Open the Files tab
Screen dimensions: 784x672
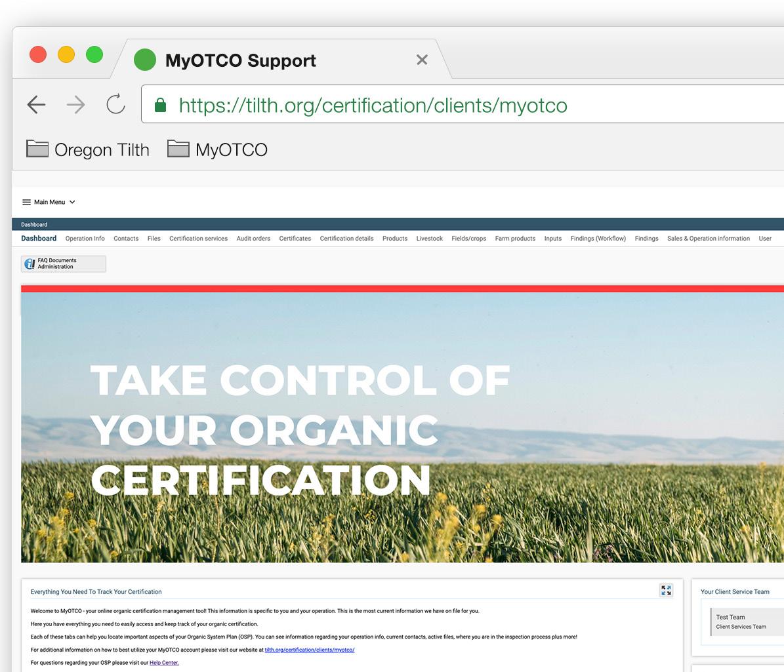154,239
